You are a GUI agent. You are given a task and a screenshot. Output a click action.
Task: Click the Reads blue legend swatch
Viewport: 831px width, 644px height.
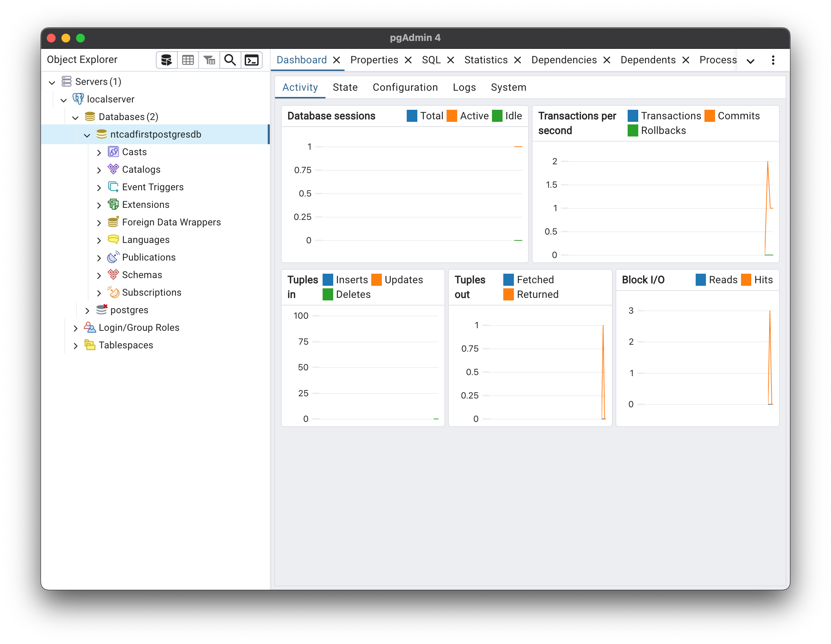(700, 280)
